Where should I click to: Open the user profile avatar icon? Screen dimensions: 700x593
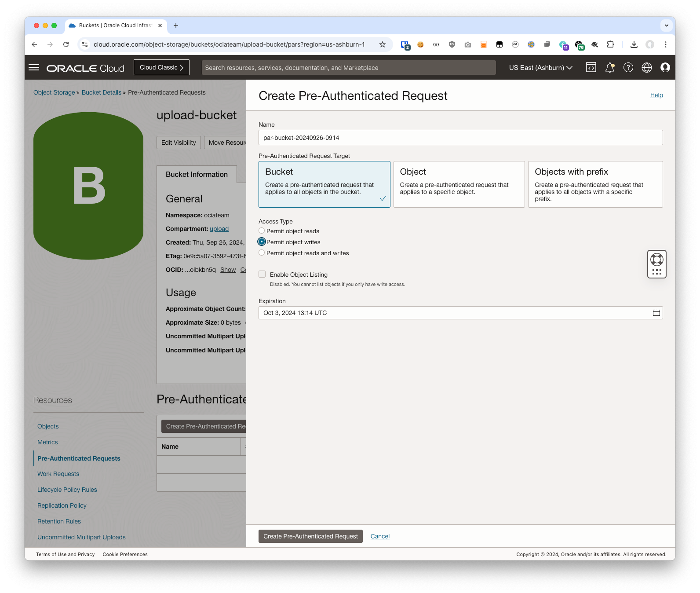pyautogui.click(x=665, y=67)
